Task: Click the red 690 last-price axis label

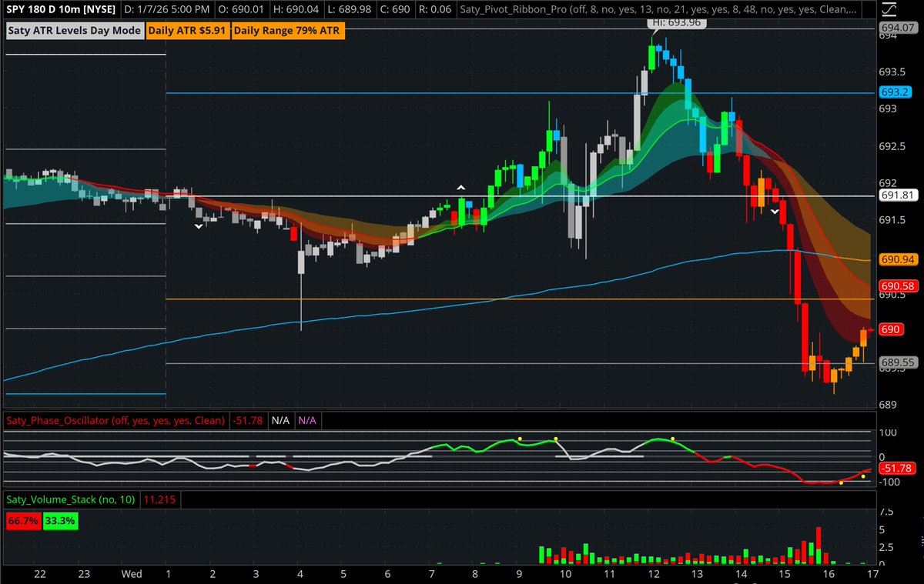Action: click(892, 329)
